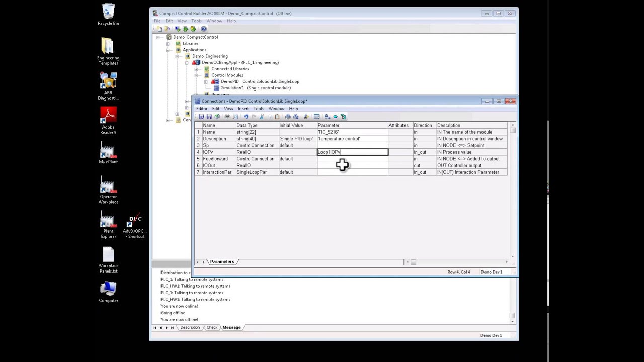Click the Find binoculars icon in Connections toolbar

click(288, 117)
